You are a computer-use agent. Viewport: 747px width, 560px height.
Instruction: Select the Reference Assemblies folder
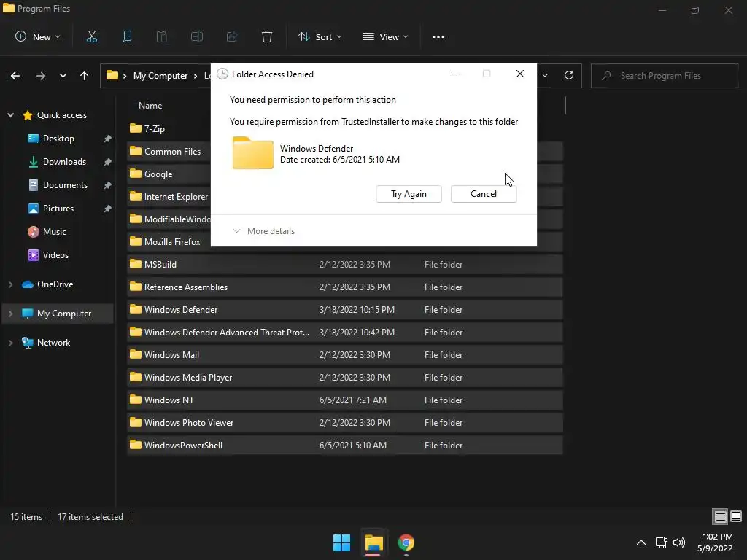tap(345, 287)
